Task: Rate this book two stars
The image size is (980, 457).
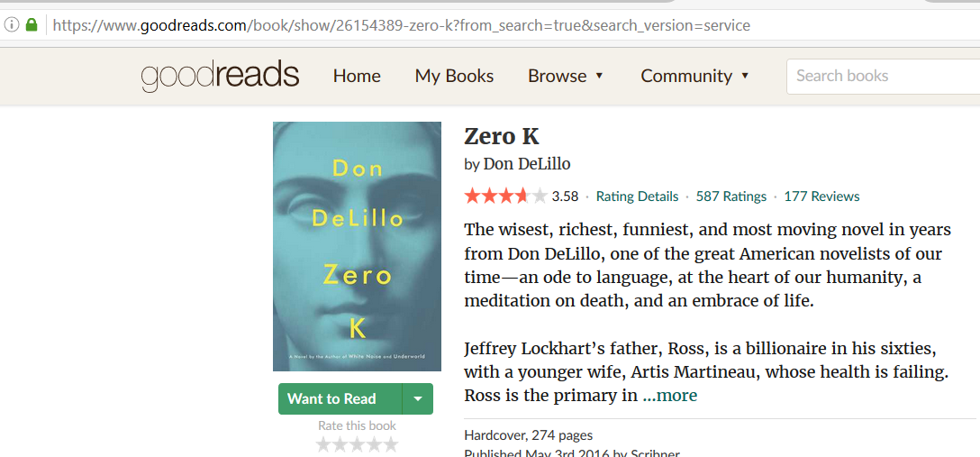Action: point(340,444)
